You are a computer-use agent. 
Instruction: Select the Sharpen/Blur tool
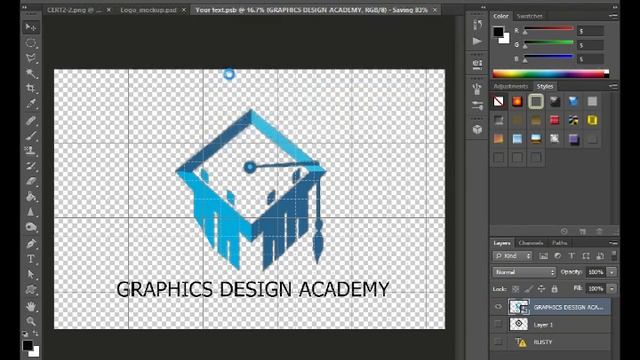point(31,212)
